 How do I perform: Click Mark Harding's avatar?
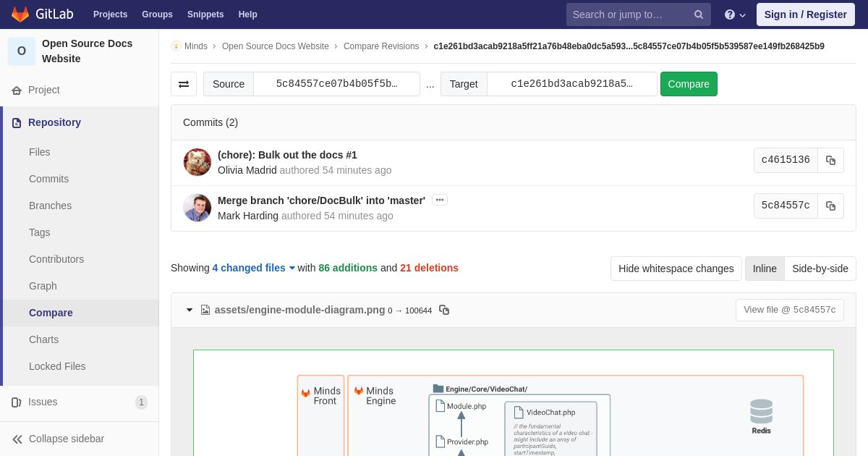click(x=197, y=208)
